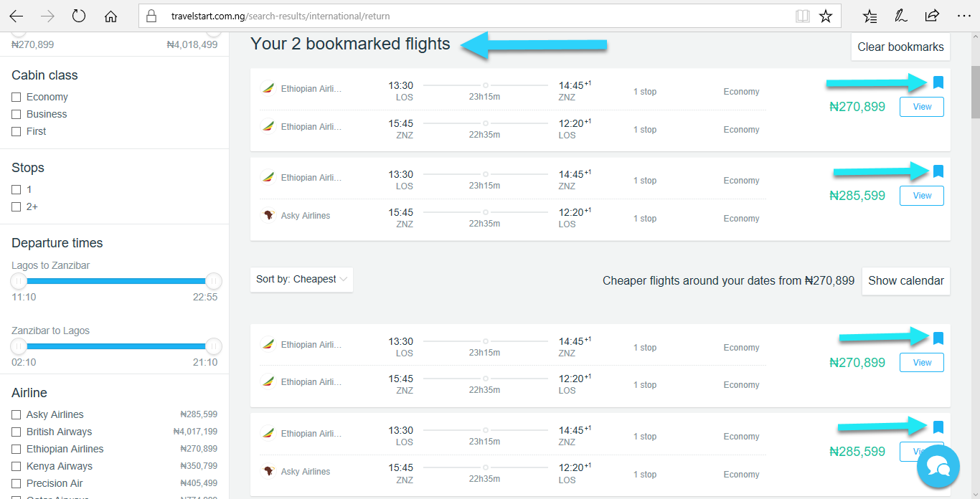Share this page icon
Image resolution: width=980 pixels, height=499 pixels.
point(932,16)
